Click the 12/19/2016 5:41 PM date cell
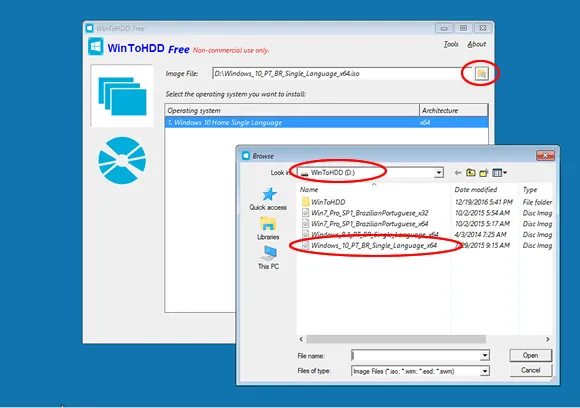The width and height of the screenshot is (580, 408). pos(483,202)
